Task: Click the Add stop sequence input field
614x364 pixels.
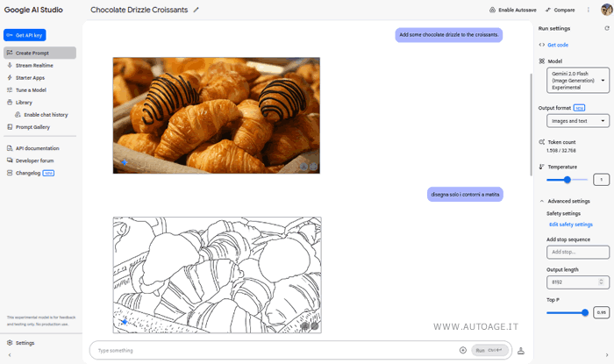Action: [x=577, y=252]
